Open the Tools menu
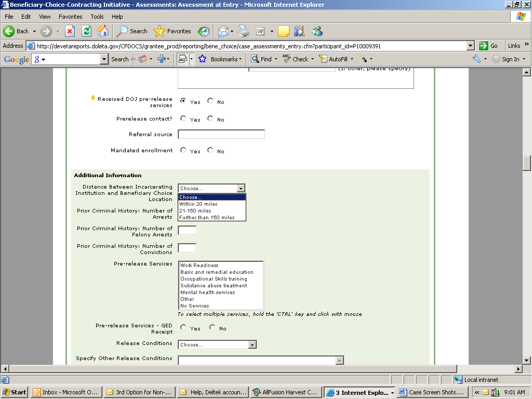Viewport: 532px width, 399px height. 97,17
